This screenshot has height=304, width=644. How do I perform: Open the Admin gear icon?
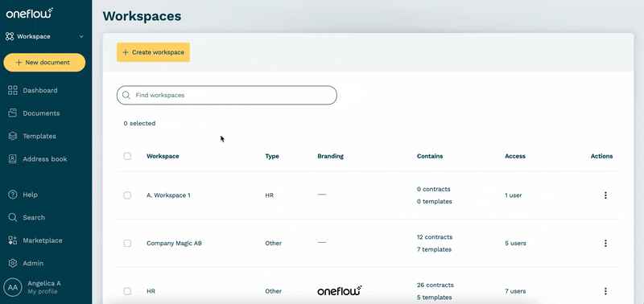coord(13,263)
